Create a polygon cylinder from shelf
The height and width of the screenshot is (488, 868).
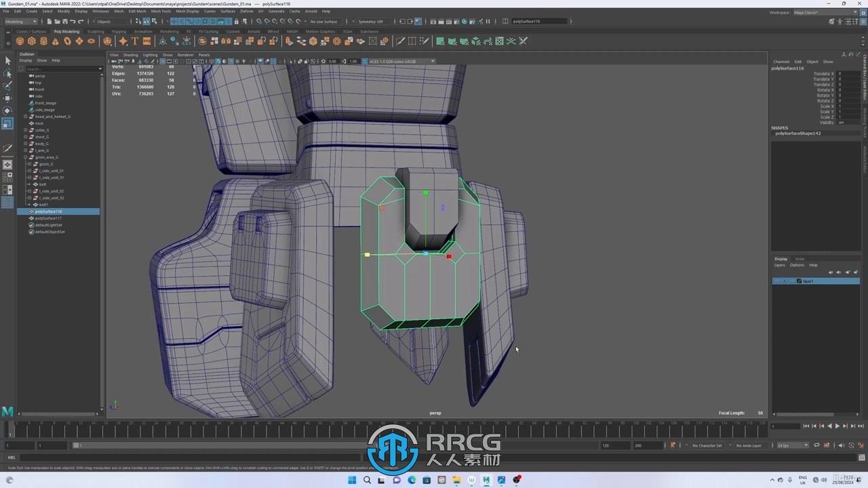tap(43, 41)
